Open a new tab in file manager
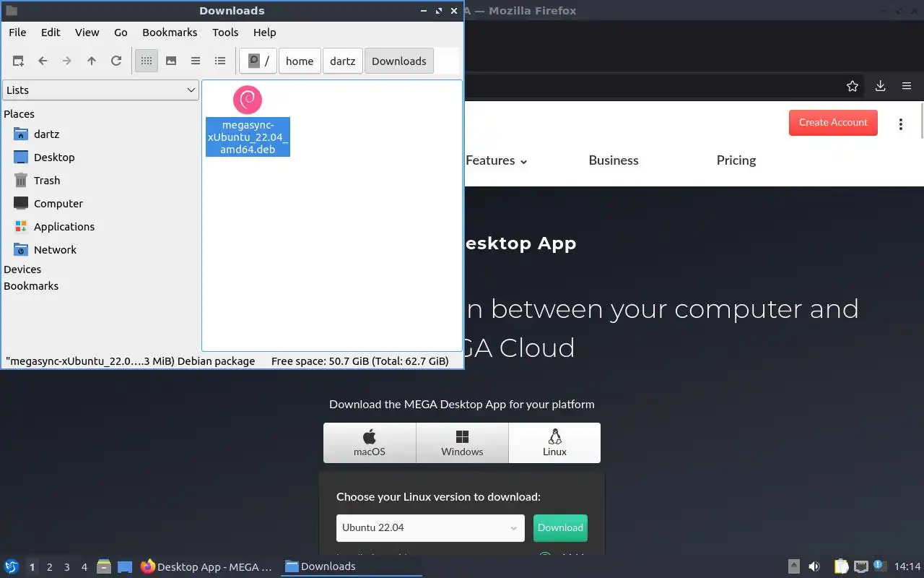Screen dimensions: 924x578 tap(18, 61)
